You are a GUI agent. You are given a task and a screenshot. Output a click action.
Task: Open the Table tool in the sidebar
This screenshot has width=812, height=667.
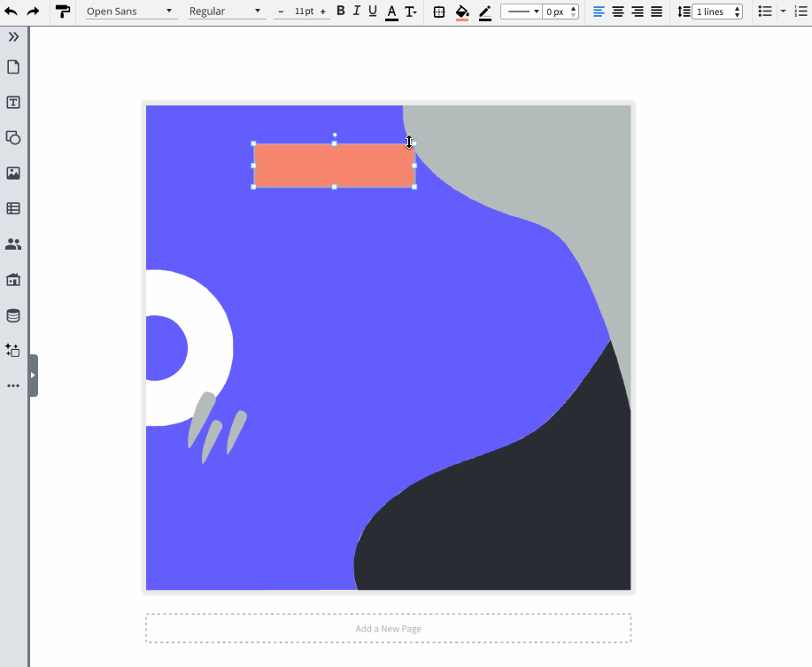pyautogui.click(x=12, y=208)
